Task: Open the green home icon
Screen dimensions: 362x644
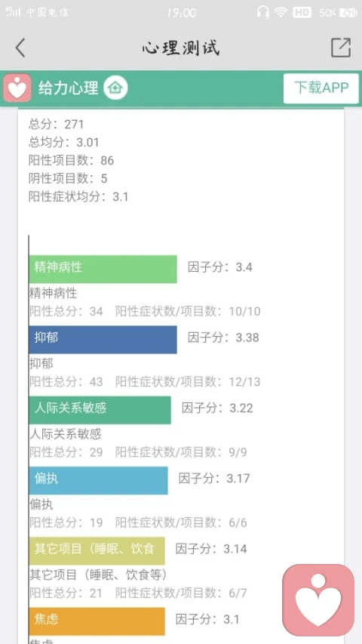Action: tap(115, 88)
